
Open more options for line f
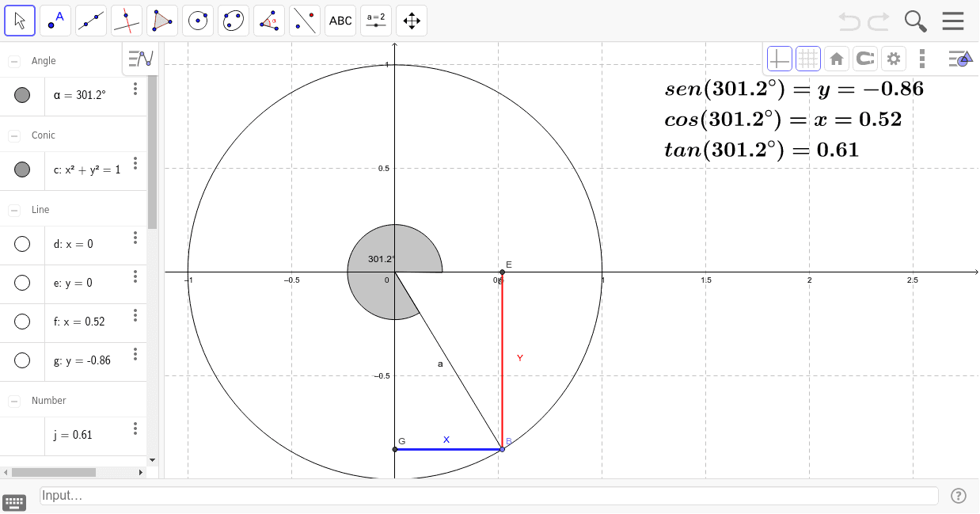click(135, 315)
